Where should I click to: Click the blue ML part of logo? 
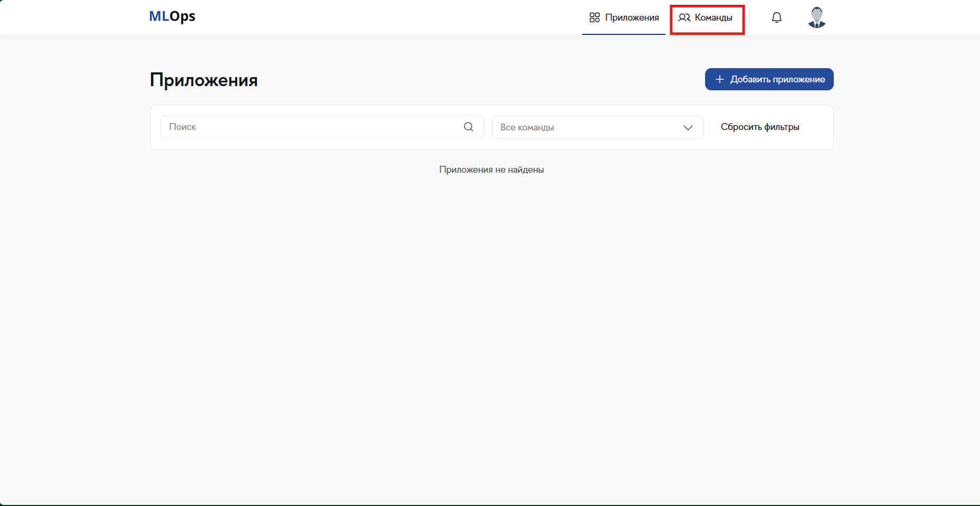[x=159, y=16]
